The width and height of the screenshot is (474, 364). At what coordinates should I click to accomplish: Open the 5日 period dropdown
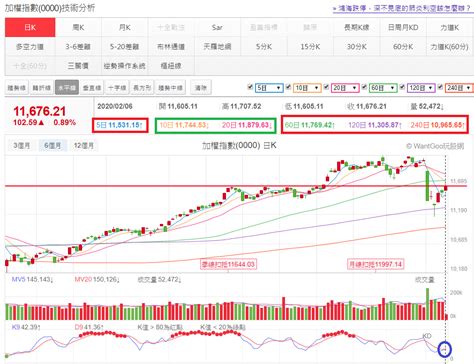tap(269, 88)
